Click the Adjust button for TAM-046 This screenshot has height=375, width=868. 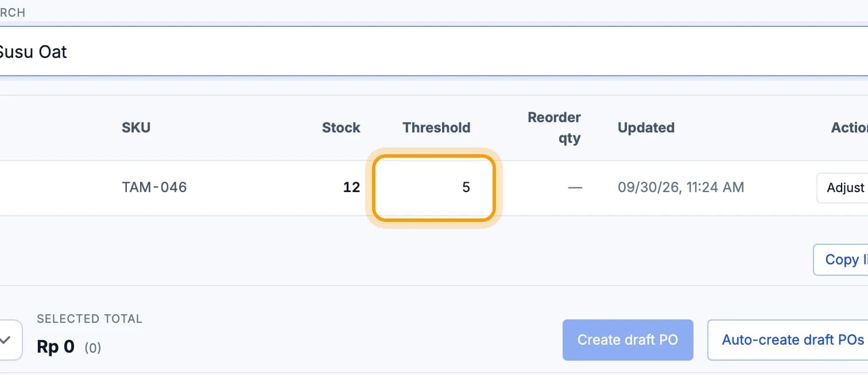pos(842,187)
